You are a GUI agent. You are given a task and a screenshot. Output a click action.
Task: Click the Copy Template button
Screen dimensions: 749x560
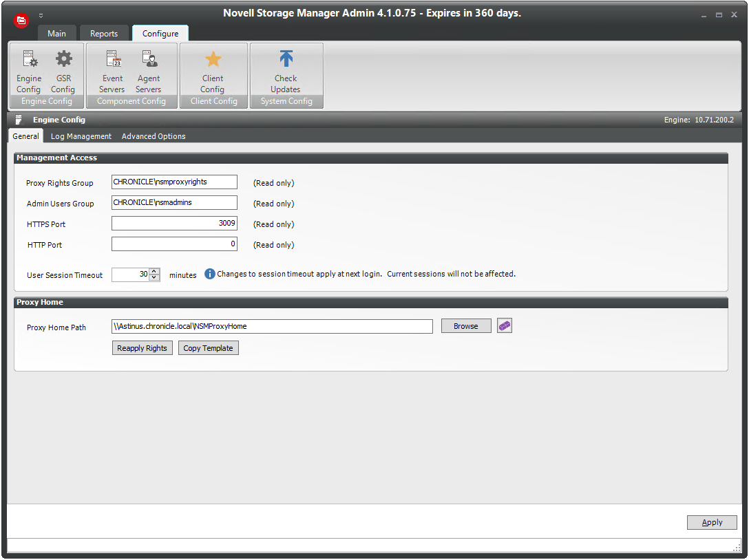209,348
